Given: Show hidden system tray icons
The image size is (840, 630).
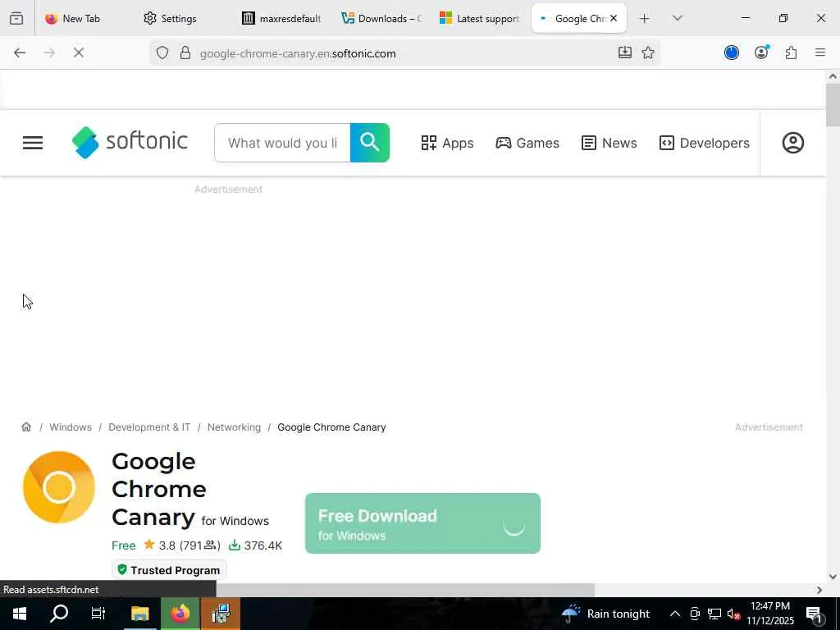Looking at the screenshot, I should coord(675,614).
